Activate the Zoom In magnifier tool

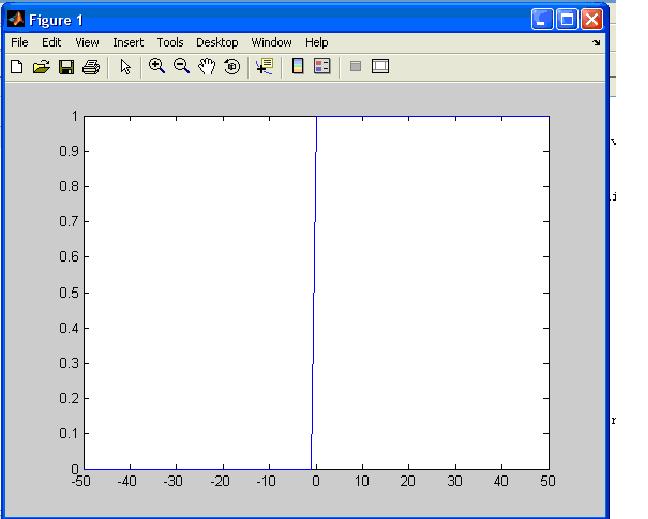(x=157, y=66)
